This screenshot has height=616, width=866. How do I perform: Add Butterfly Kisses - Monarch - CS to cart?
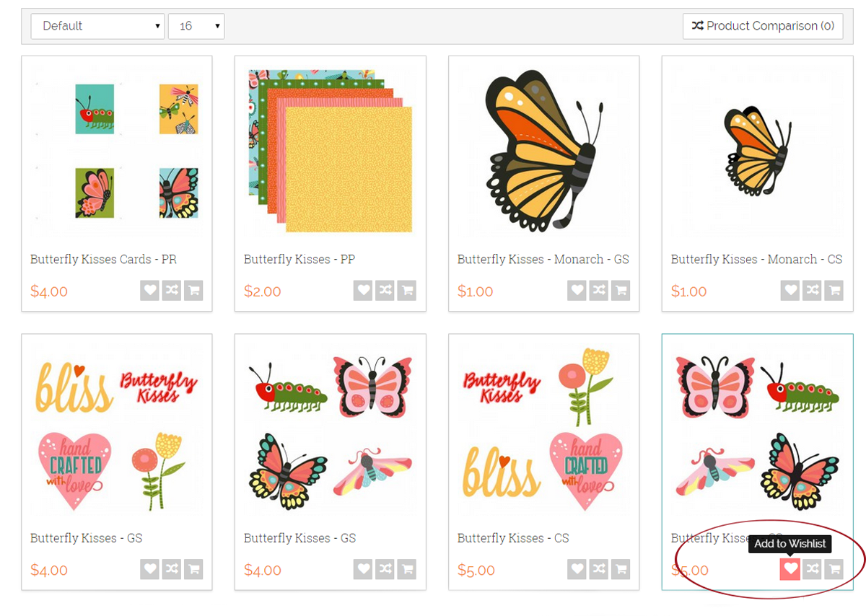point(834,291)
